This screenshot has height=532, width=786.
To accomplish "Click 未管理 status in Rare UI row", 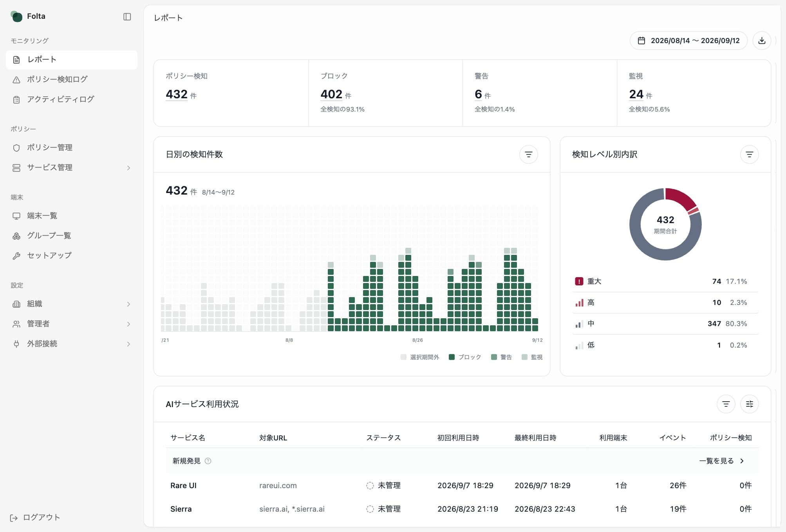I will pos(383,486).
